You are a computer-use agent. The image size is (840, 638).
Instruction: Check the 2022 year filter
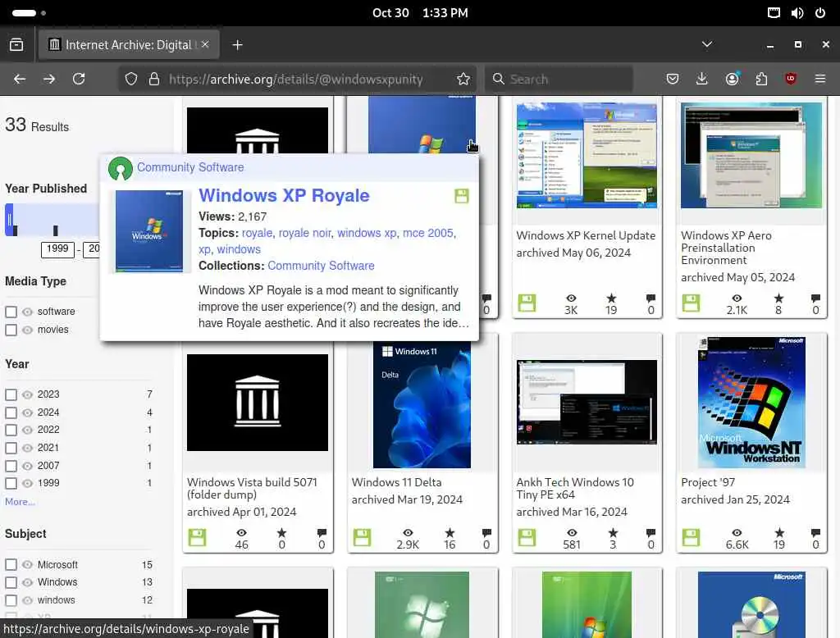pyautogui.click(x=11, y=431)
